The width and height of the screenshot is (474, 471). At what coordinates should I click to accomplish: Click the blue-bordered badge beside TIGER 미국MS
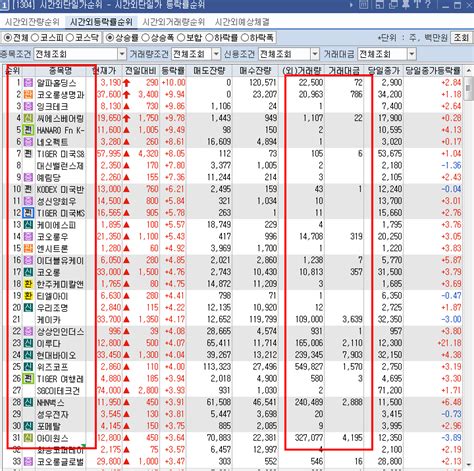click(28, 213)
